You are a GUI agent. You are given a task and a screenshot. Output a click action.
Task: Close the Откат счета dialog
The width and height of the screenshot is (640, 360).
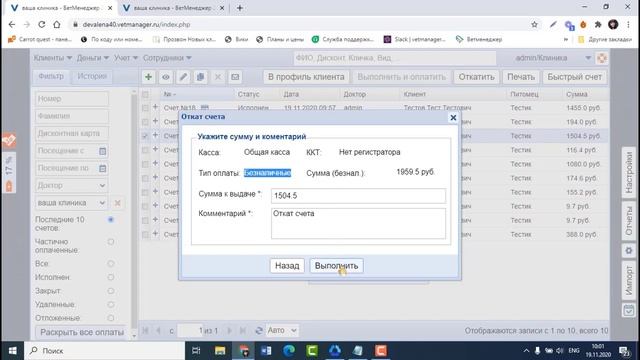point(453,118)
